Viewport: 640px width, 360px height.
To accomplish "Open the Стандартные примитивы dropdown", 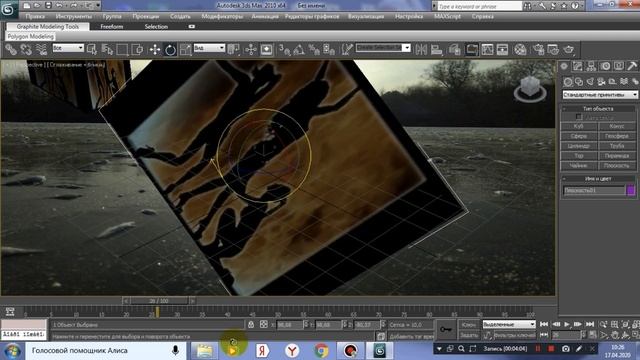I will point(600,95).
